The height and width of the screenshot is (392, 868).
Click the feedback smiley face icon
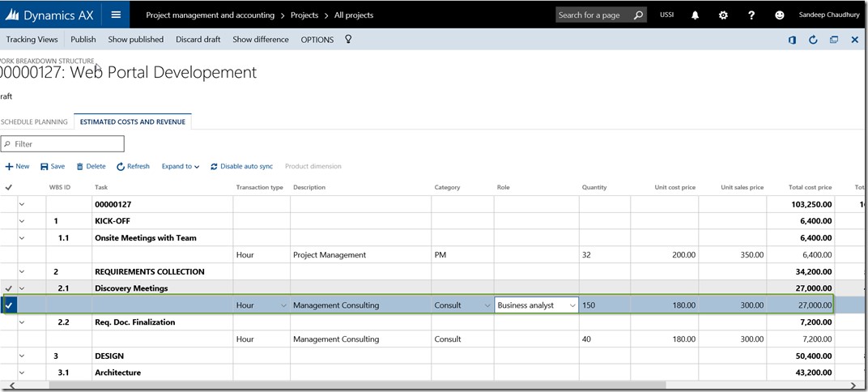780,15
